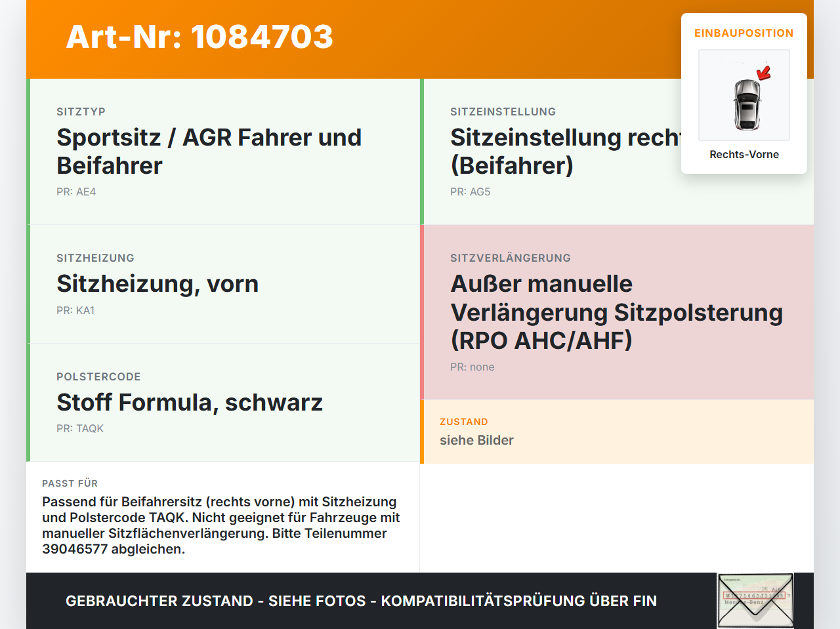Click the car position image under Einbauposition
Image resolution: width=840 pixels, height=629 pixels.
pos(744,95)
